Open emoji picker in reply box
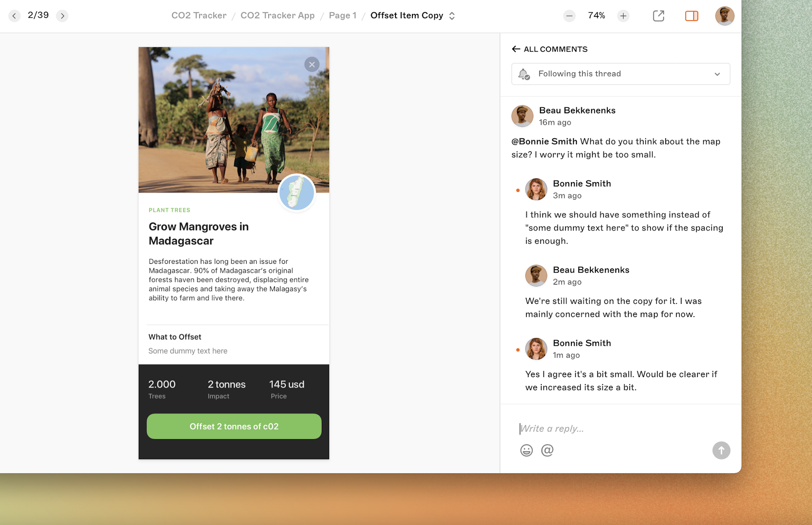812x525 pixels. [x=526, y=450]
